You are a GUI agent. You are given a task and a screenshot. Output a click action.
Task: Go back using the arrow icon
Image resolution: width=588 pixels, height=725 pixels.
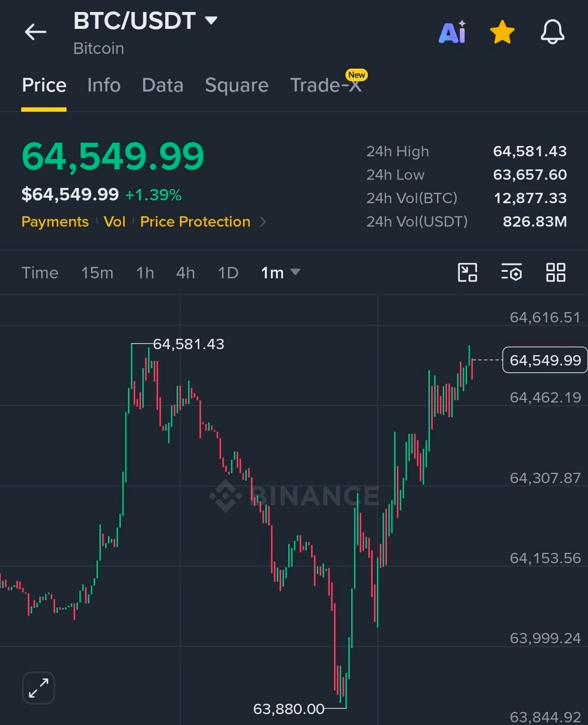(x=35, y=32)
